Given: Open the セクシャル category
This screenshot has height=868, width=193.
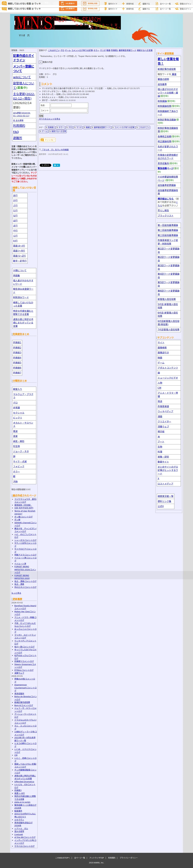Looking at the screenshot, I should point(18,413).
